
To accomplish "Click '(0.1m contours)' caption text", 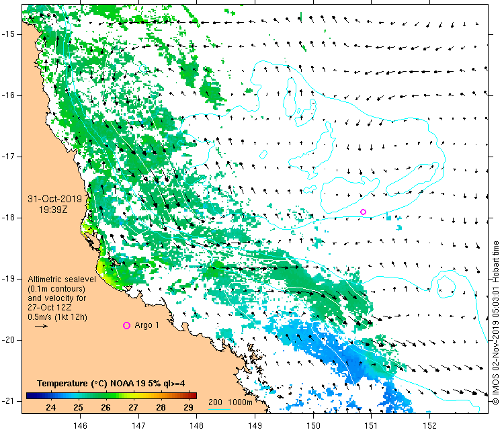I will coord(56,289).
